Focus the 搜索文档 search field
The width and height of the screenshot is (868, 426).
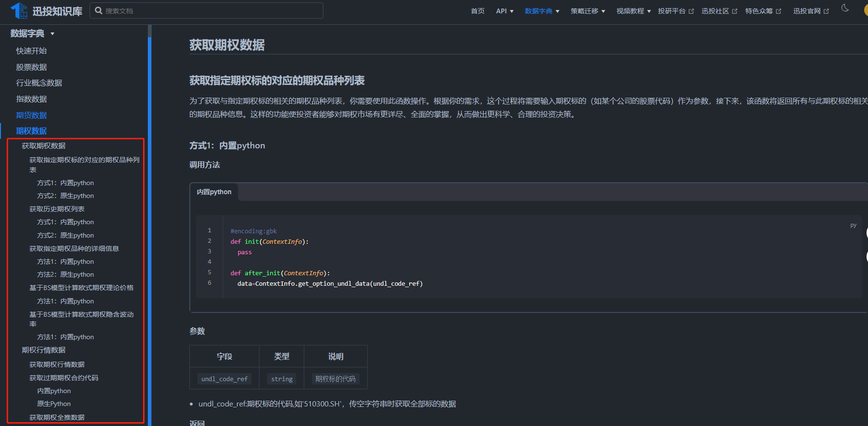point(207,10)
